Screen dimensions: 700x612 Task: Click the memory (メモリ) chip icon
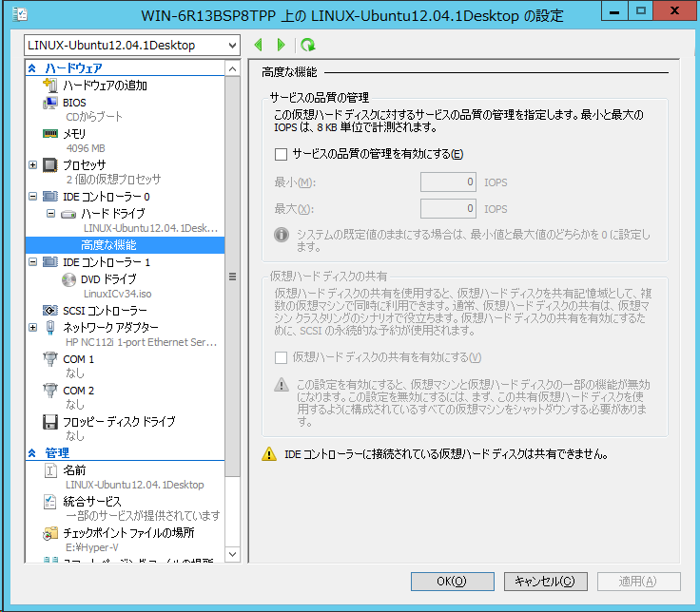click(50, 133)
